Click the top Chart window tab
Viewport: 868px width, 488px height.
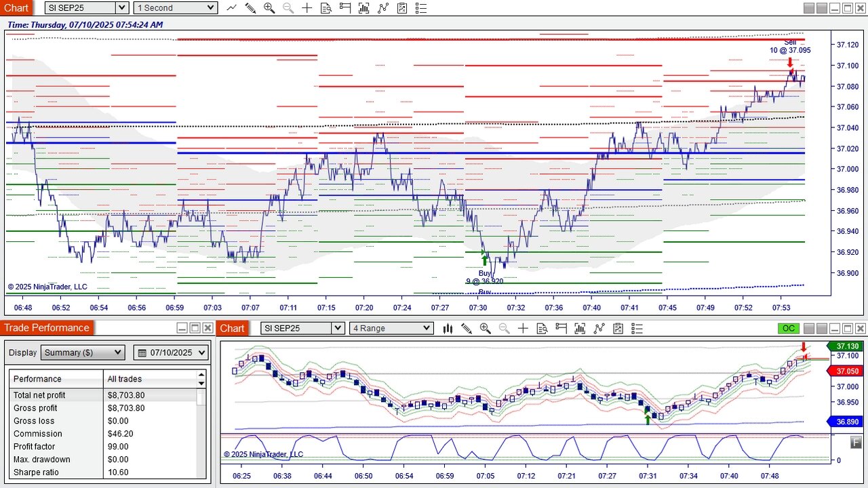(17, 8)
